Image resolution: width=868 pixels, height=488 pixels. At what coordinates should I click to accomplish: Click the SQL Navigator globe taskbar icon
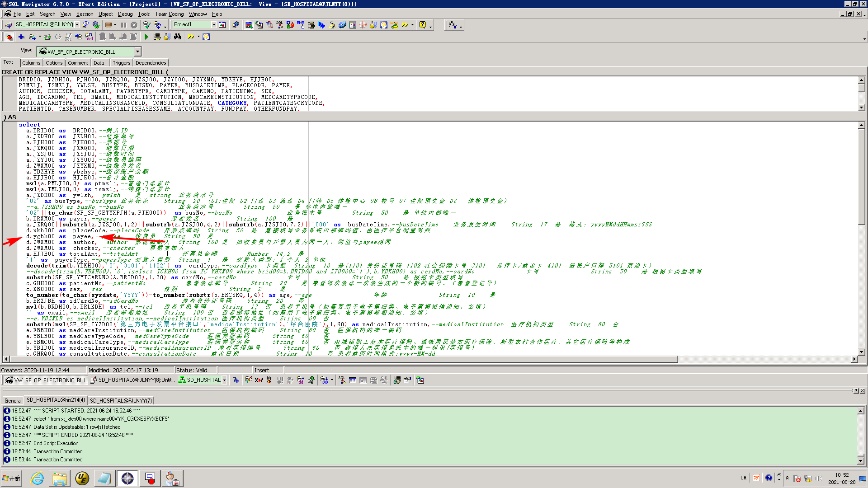coord(127,478)
